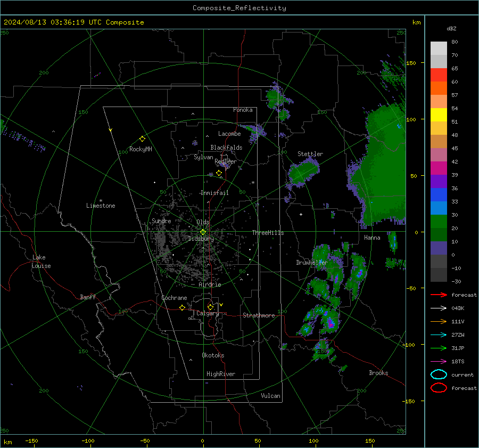Click the Sylvan label
Screen dimensions: 479x448
pyautogui.click(x=203, y=157)
